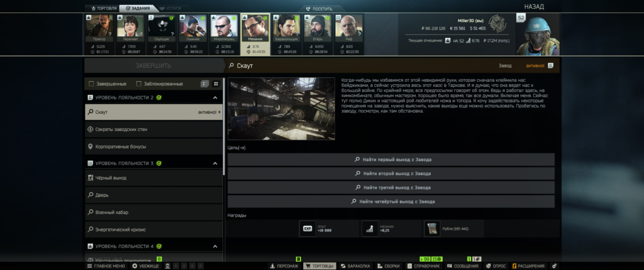This screenshot has height=270, width=644.
Task: Open Торговцы from bottom bar
Action: (319, 266)
